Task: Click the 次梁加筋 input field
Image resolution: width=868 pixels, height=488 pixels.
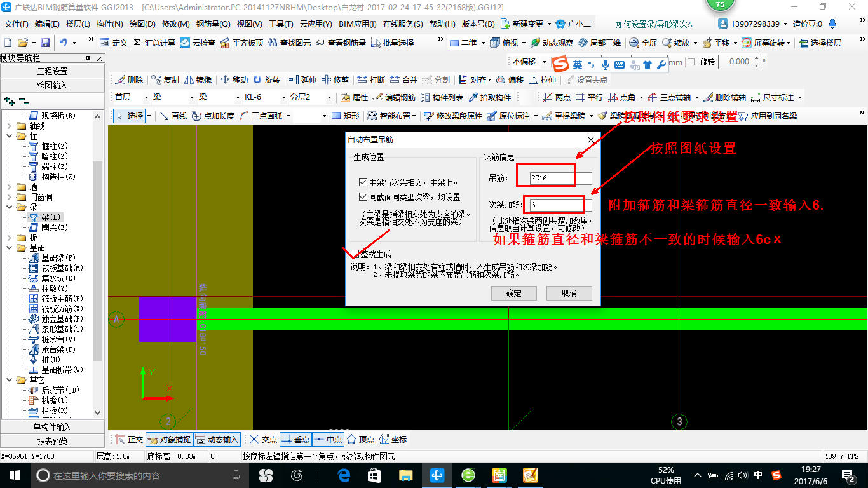Action: (560, 205)
